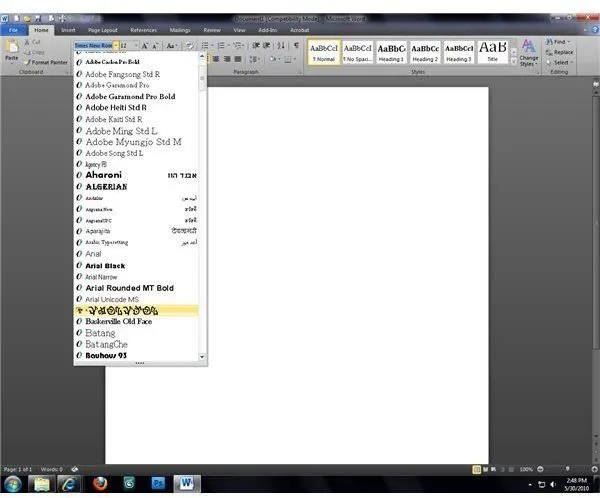Click the Cut command
600x498 pixels.
[32, 42]
